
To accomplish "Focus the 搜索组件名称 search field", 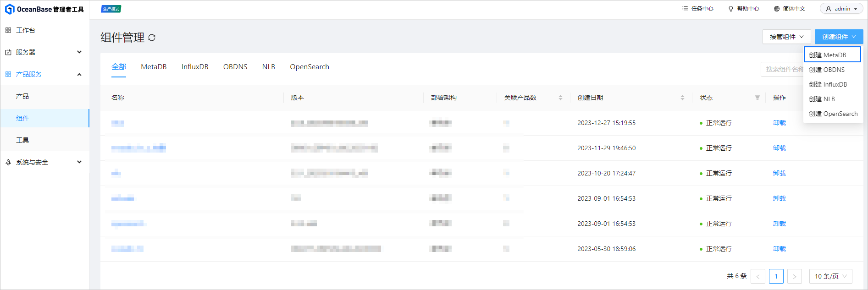I will coord(782,69).
